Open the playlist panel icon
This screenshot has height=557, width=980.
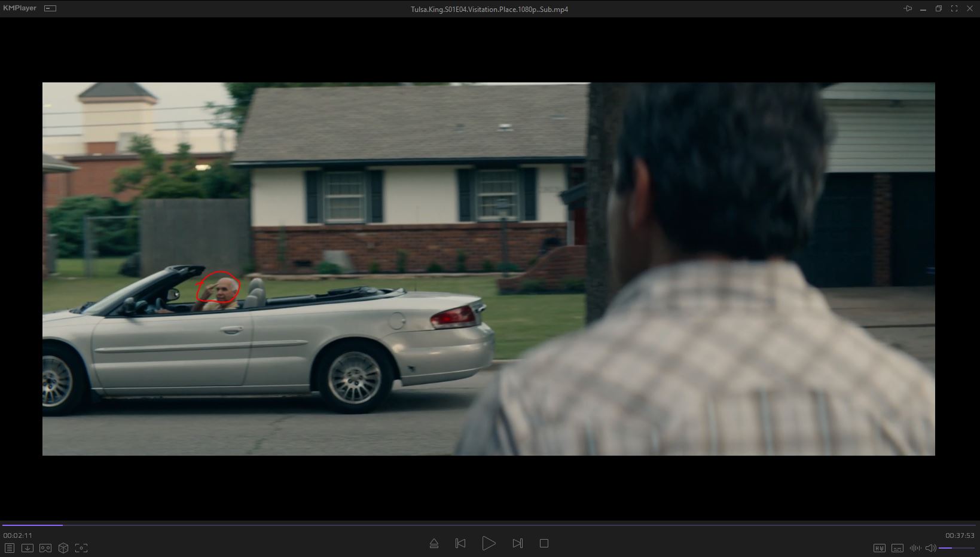coord(10,548)
